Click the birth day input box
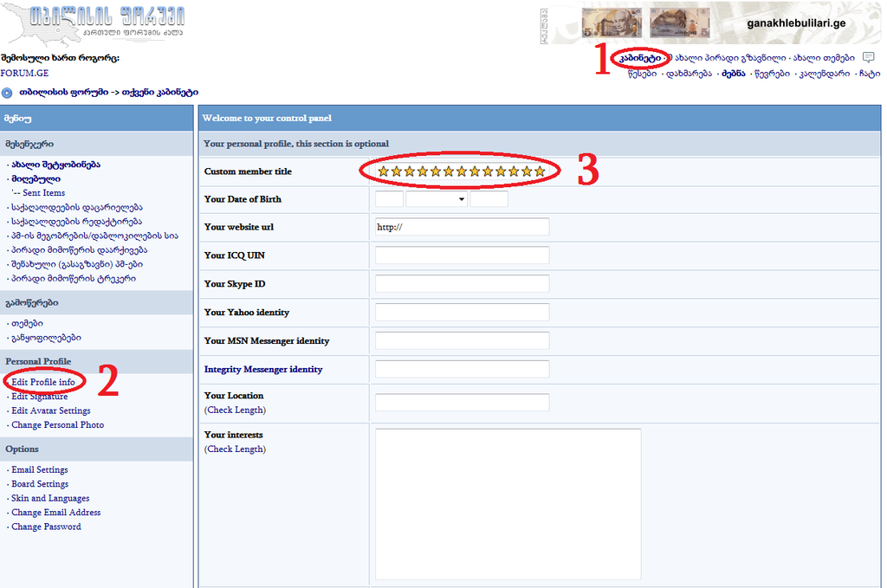 point(389,199)
